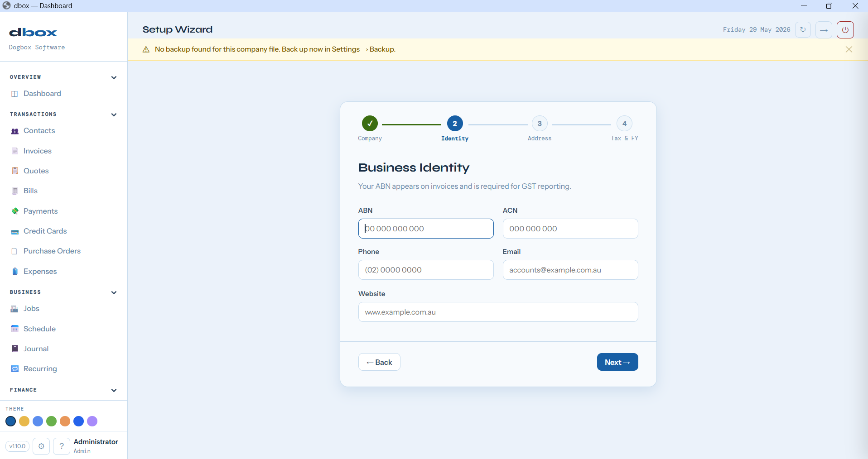Click the Dogbox Software tagline text
The height and width of the screenshot is (459, 868).
click(37, 48)
